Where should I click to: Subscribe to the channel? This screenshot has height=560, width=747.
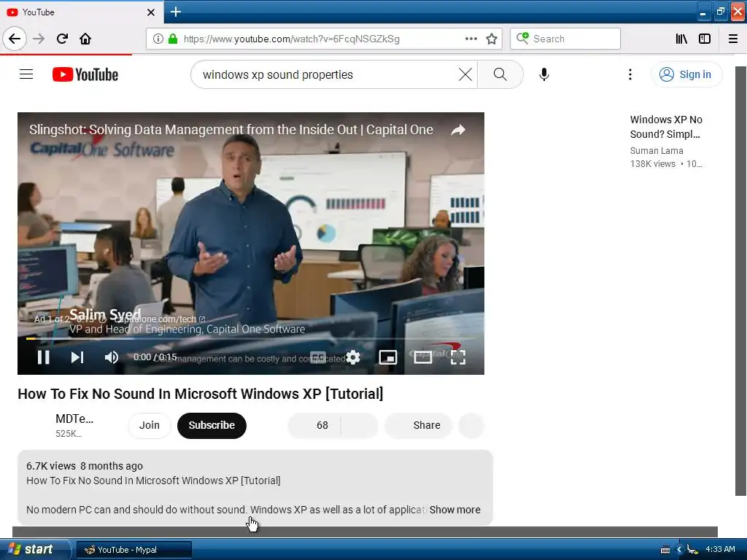[212, 425]
